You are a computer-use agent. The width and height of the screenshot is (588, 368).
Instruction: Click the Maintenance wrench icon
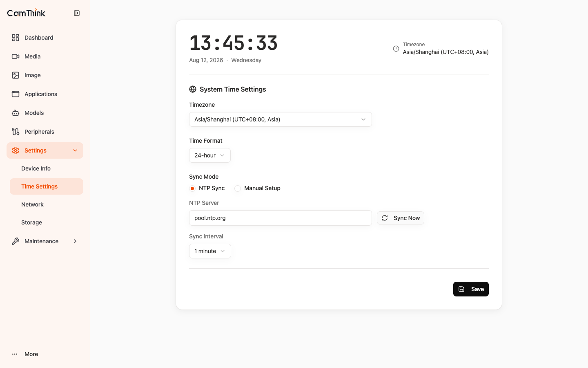pos(16,241)
